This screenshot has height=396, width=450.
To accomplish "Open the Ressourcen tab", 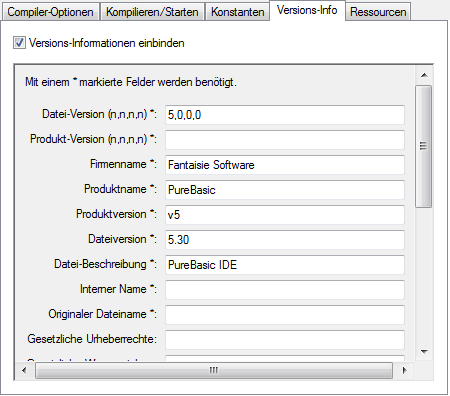I will point(378,12).
